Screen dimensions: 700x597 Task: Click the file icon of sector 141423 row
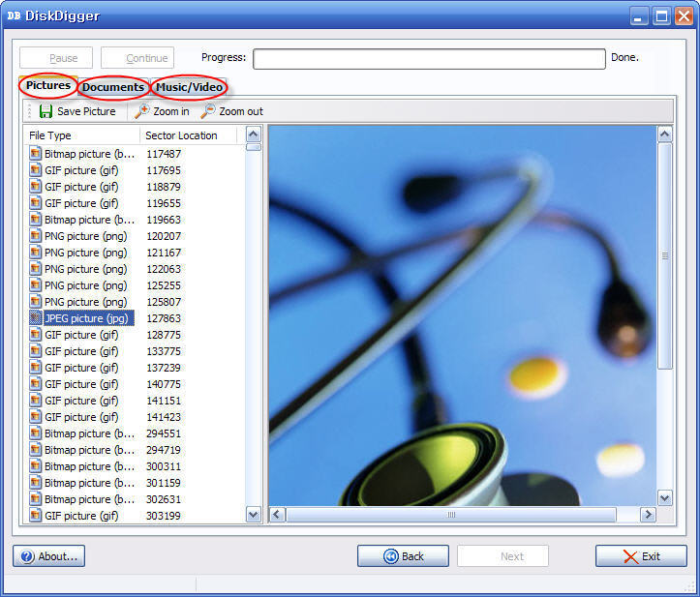click(x=35, y=416)
